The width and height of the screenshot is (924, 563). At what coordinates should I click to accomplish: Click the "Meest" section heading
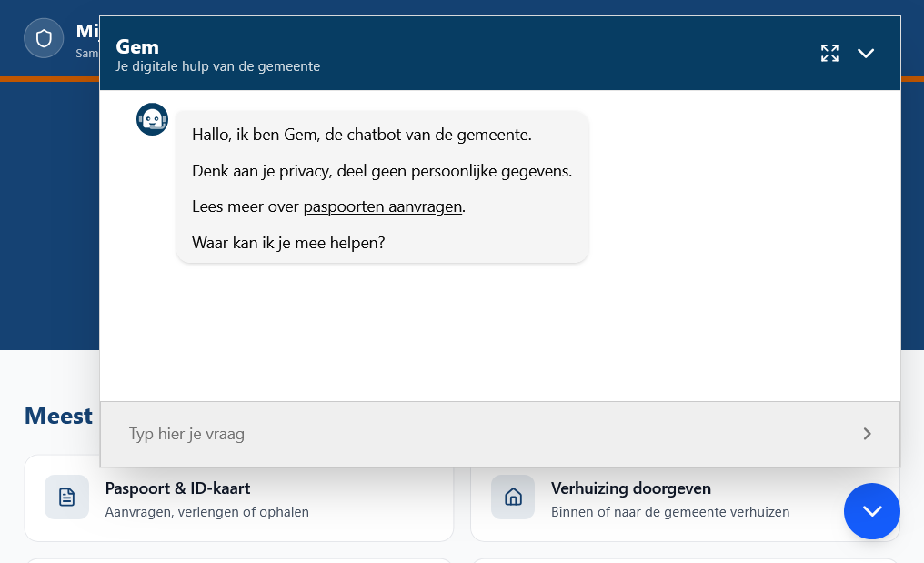pos(58,416)
